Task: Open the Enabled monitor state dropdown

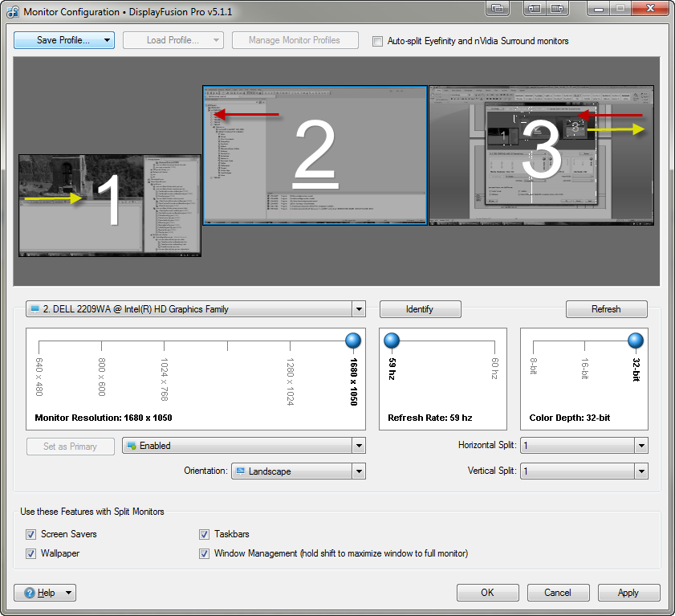Action: 244,446
